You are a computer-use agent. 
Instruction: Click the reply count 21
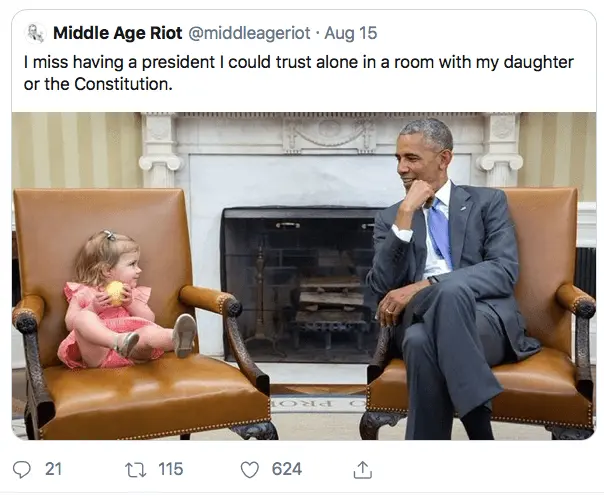coord(54,468)
